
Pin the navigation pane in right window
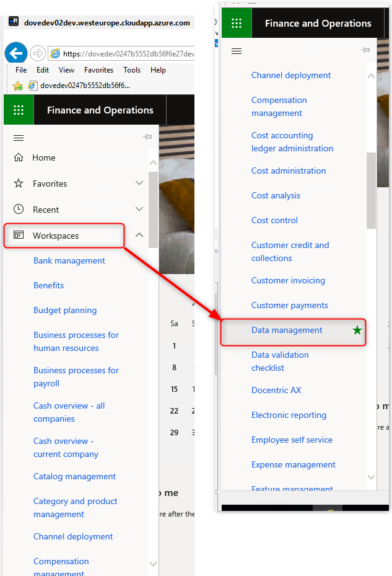365,50
